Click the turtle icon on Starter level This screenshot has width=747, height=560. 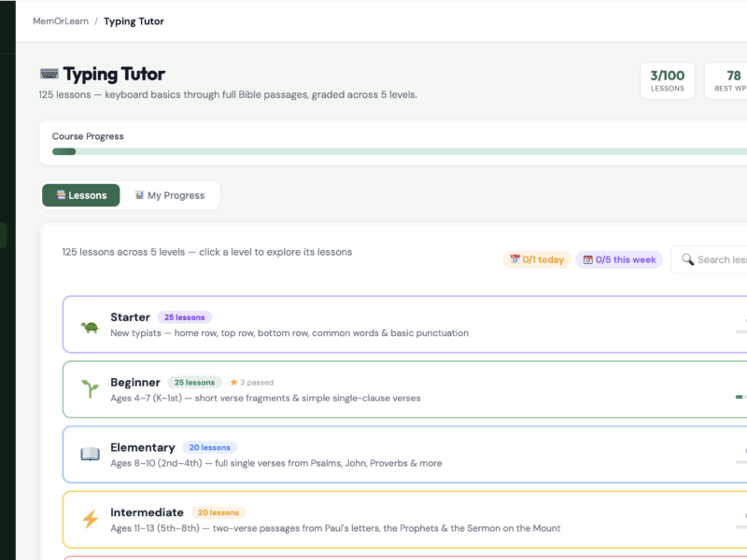(90, 328)
